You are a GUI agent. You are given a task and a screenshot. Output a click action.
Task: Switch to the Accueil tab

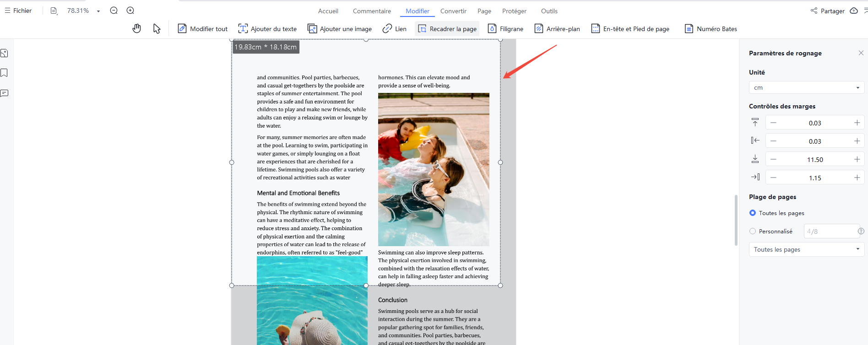328,11
